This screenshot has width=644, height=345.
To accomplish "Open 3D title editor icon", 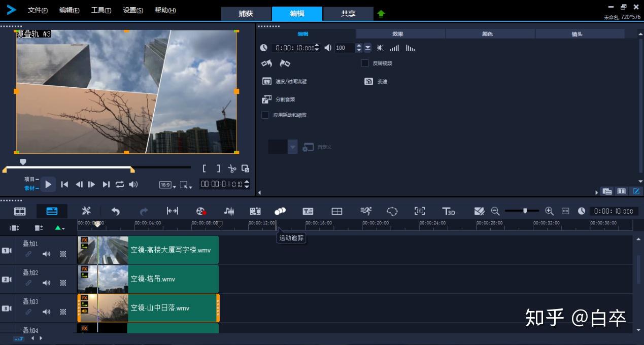I will click(449, 211).
